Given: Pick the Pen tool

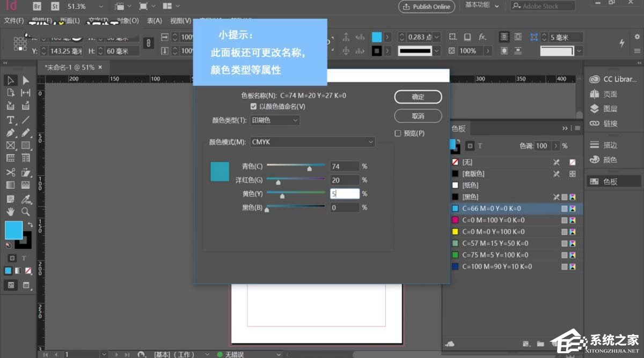Looking at the screenshot, I should [x=10, y=132].
